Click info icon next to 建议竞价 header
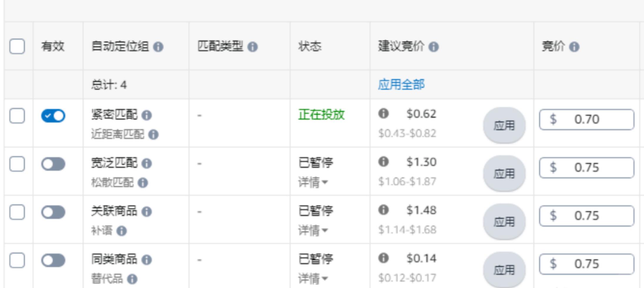This screenshot has width=644, height=288. click(x=433, y=47)
